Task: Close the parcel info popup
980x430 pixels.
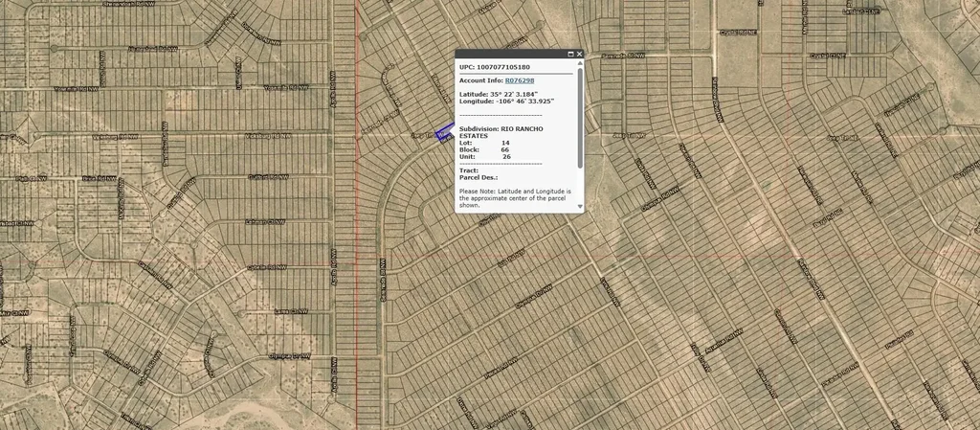Action: point(579,55)
